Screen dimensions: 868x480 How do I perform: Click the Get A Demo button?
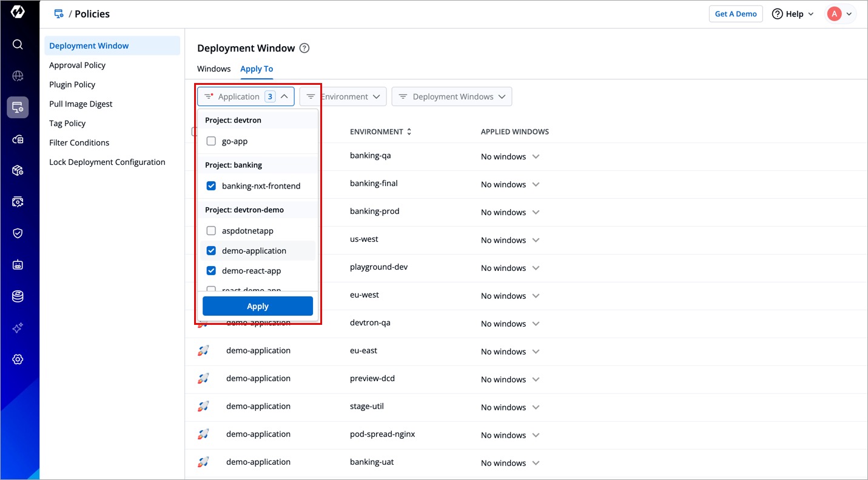735,14
